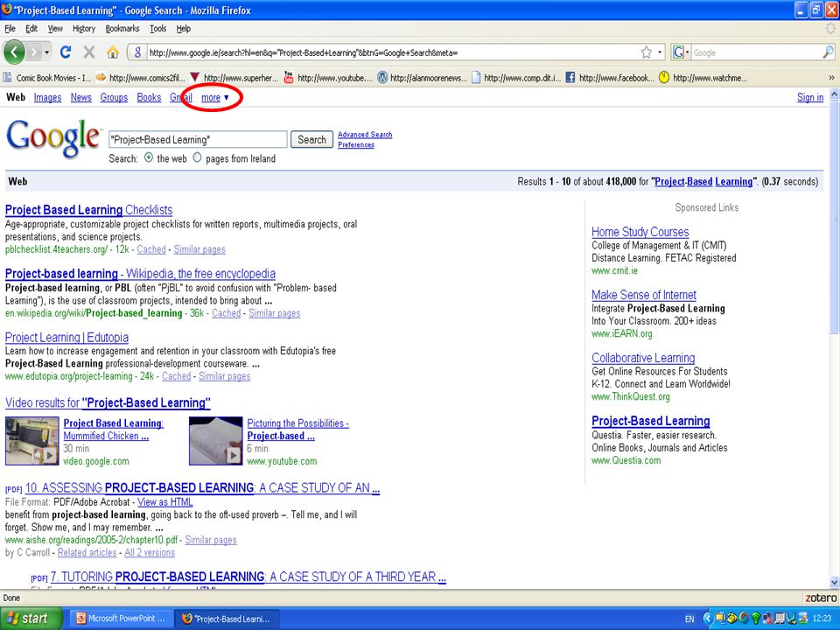
Task: Click the green Back navigation arrow
Action: point(15,52)
